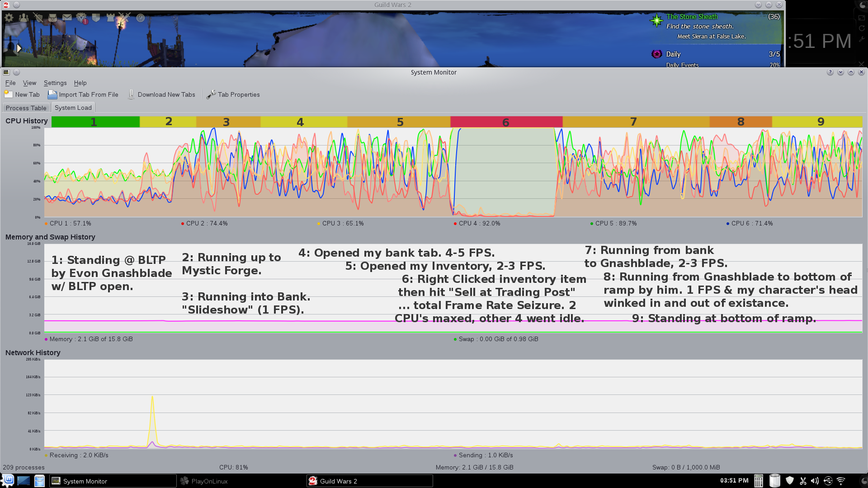The width and height of the screenshot is (868, 488).
Task: Click the white play arrow beside character portrait
Action: 19,48
